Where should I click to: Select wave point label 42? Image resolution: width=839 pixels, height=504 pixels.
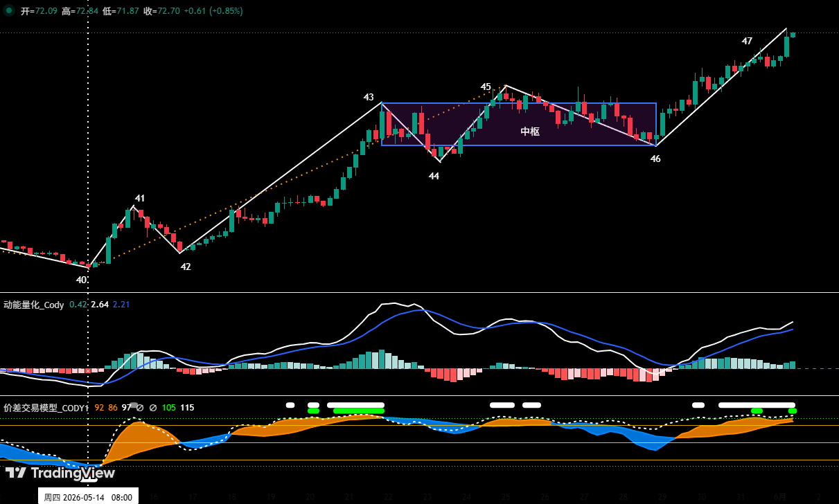point(186,267)
